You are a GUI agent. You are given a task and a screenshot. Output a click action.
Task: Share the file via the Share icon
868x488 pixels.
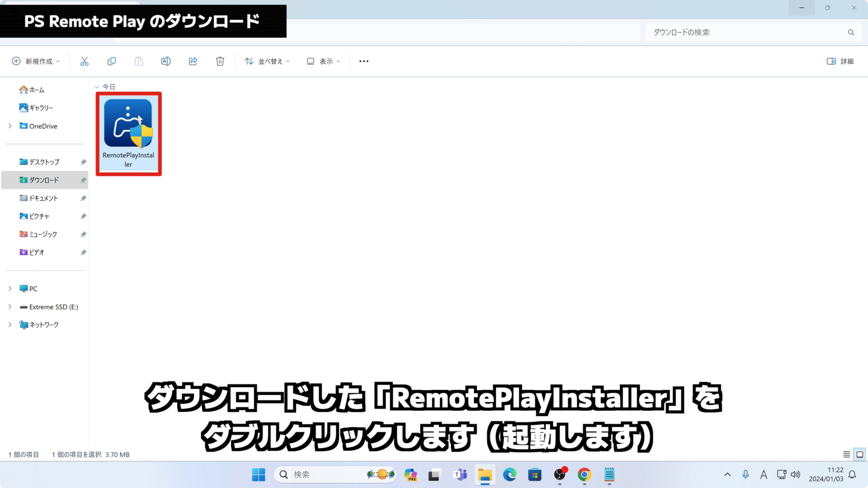193,61
